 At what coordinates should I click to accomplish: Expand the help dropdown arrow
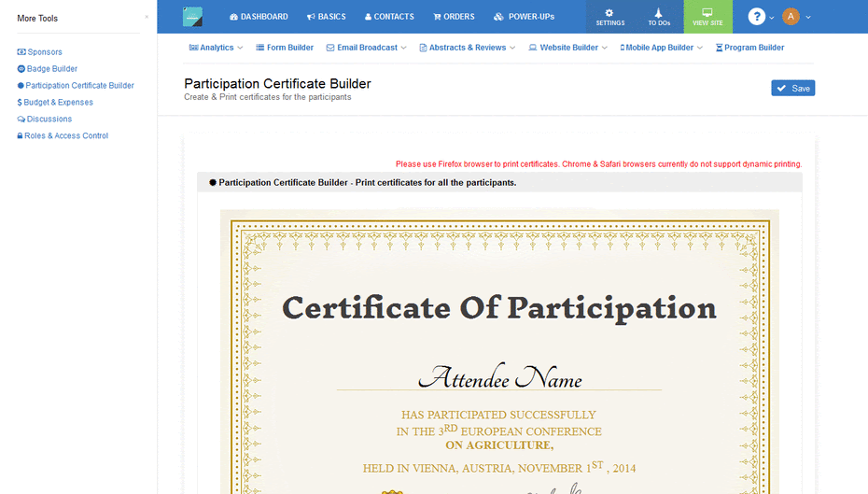(x=772, y=18)
